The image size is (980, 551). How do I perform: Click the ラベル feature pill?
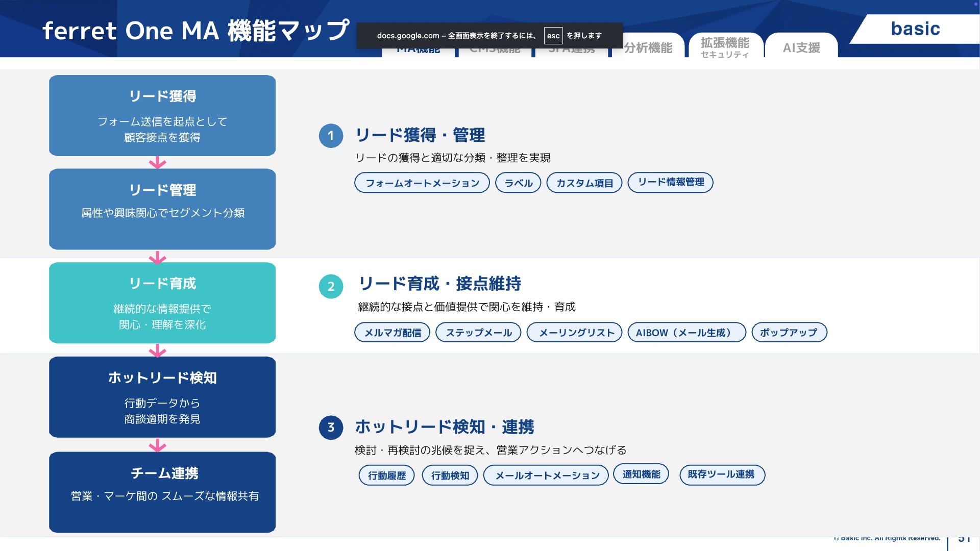(x=518, y=183)
